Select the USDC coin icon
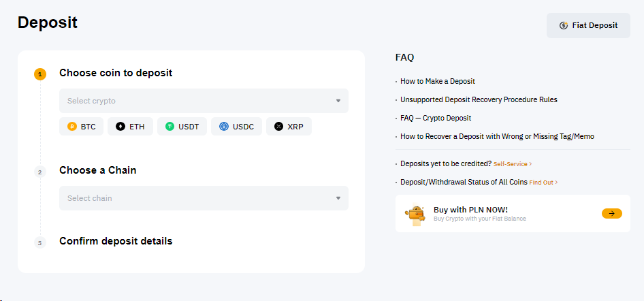 click(x=223, y=127)
